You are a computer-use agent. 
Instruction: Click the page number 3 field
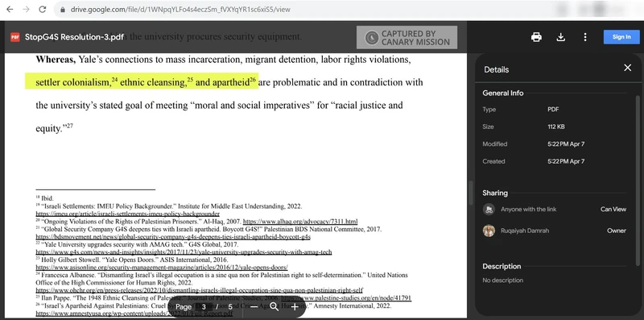[204, 307]
